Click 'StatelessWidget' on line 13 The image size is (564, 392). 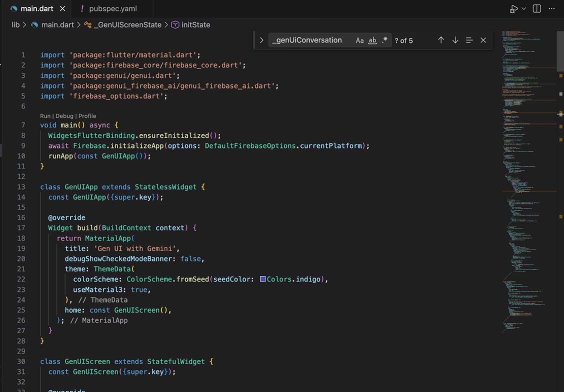click(166, 187)
